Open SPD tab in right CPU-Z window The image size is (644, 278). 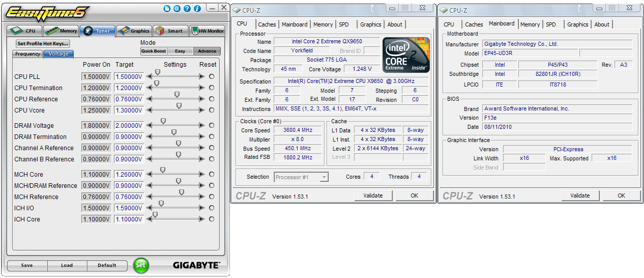(x=551, y=24)
